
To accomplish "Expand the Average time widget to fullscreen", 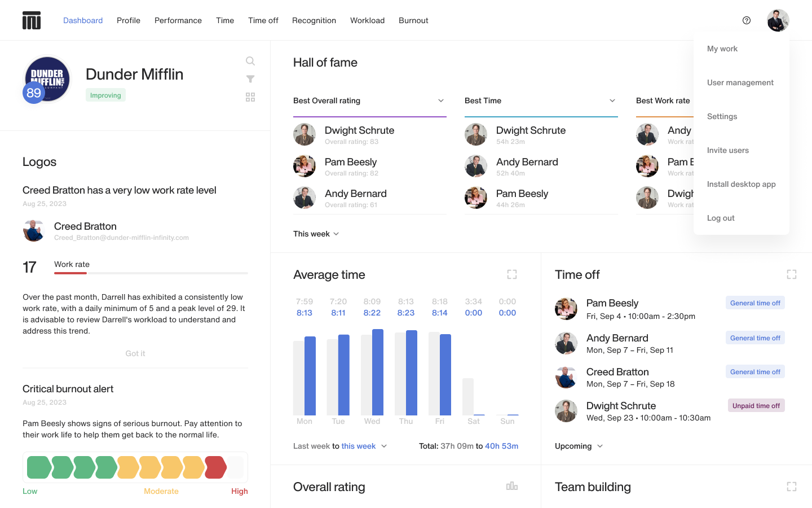I will coord(511,274).
